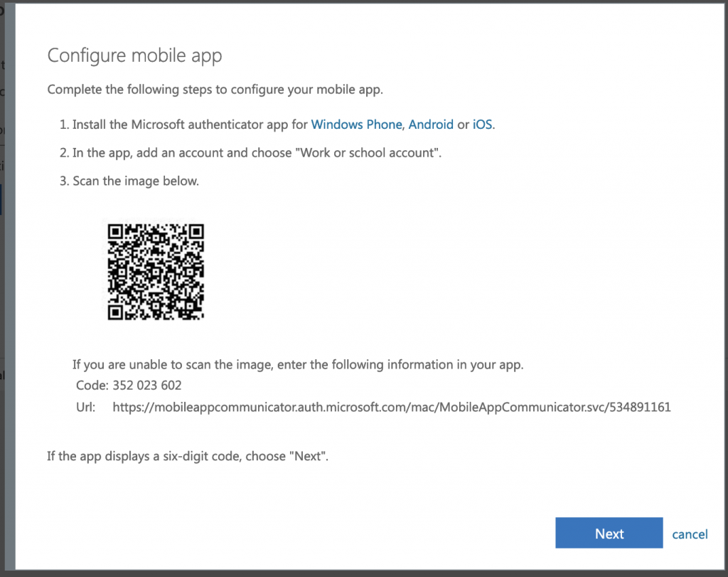This screenshot has width=728, height=577.
Task: Click the cancel link
Action: point(690,534)
